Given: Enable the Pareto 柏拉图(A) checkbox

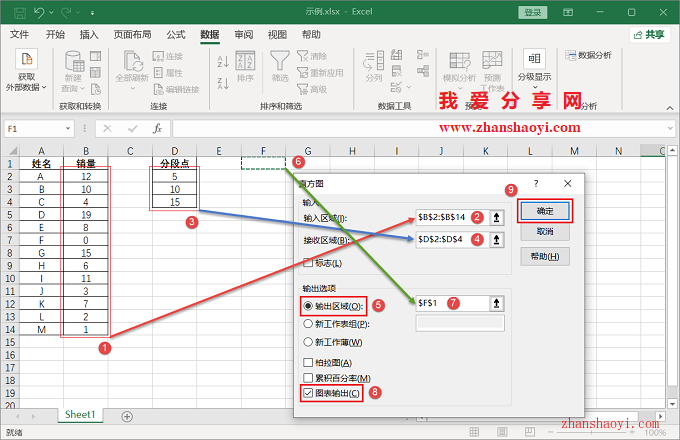Looking at the screenshot, I should tap(308, 362).
